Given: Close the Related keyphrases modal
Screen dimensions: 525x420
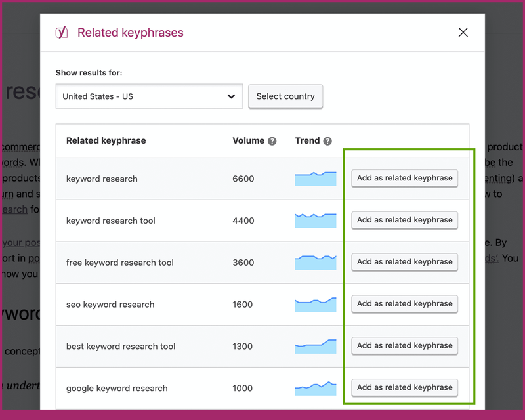Looking at the screenshot, I should click(x=463, y=33).
